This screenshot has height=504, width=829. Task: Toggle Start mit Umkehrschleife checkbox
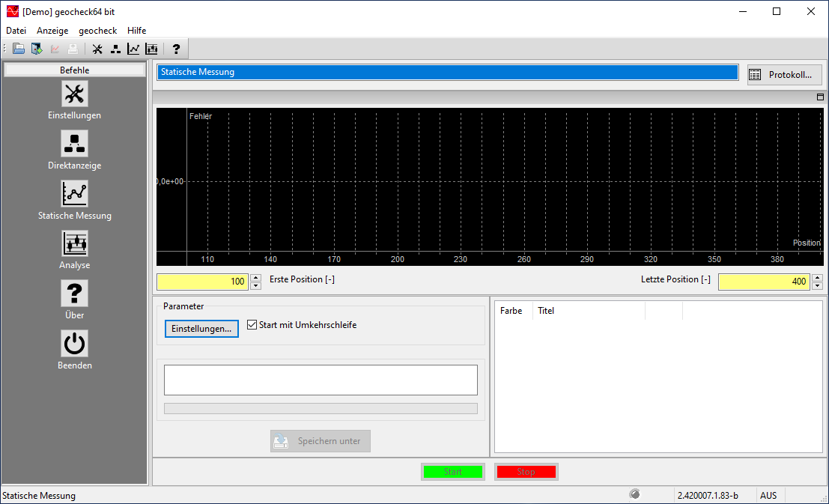252,325
